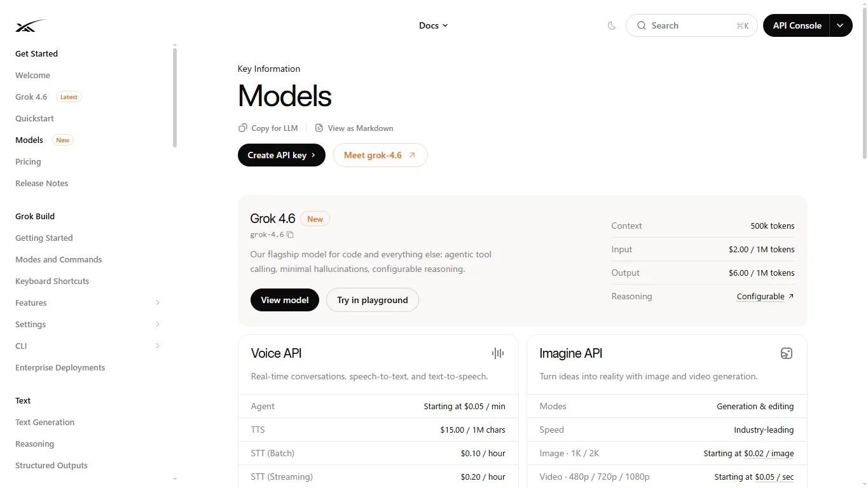Click the "Get Started" sidebar heading
This screenshot has width=868, height=488.
pos(36,53)
